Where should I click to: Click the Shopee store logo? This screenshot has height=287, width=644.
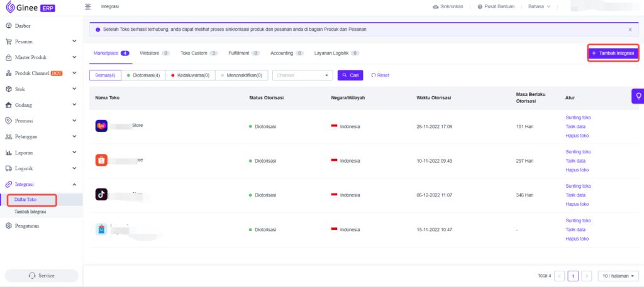point(101,160)
